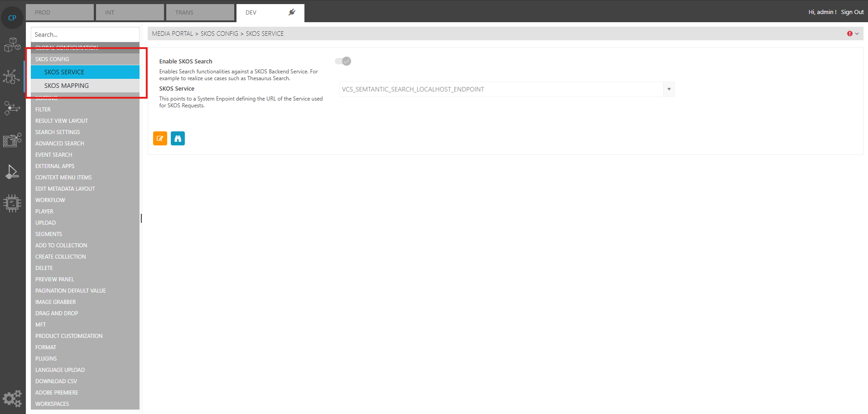Screen dimensions: 868x414
Task: Click the SKOS Service dropdown arrow
Action: [x=669, y=89]
